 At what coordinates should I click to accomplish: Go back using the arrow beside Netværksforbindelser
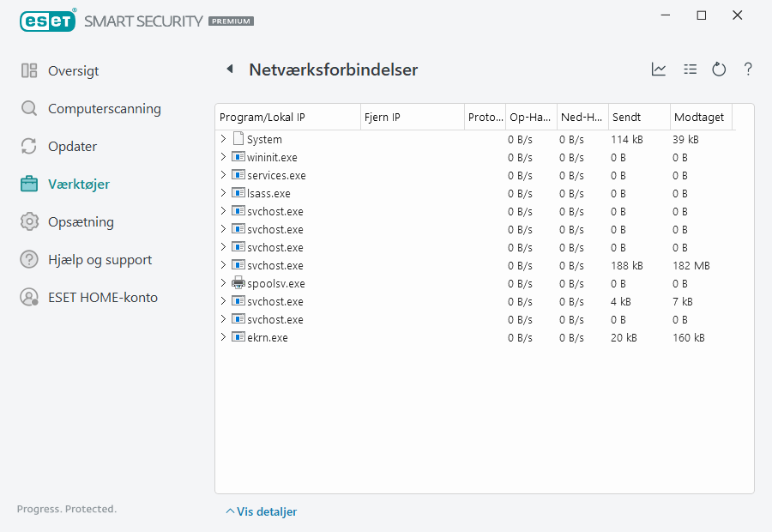coord(229,70)
